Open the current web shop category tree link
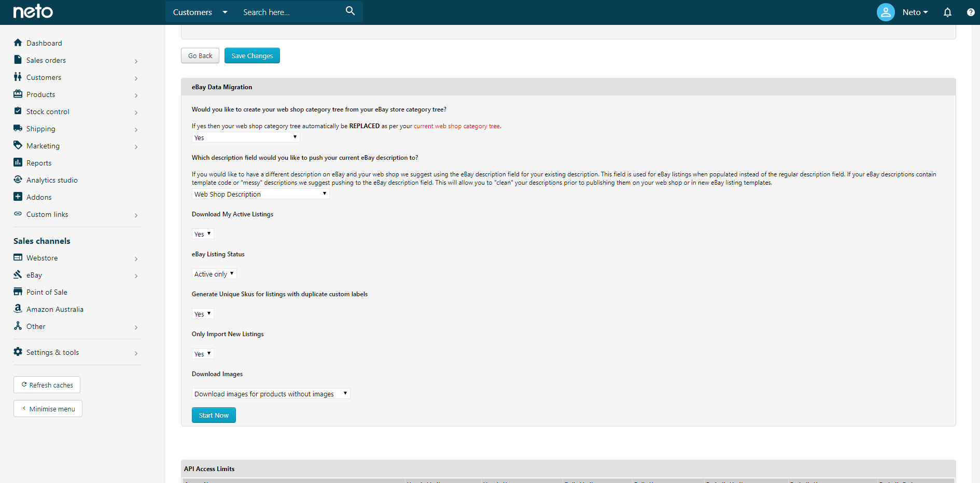This screenshot has width=980, height=483. (457, 126)
